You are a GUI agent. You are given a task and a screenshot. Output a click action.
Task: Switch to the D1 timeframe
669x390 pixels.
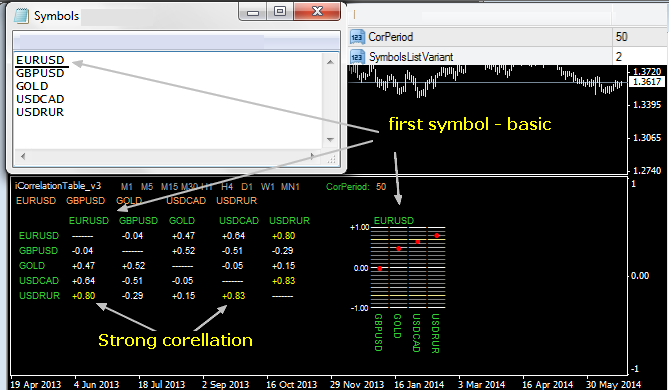pyautogui.click(x=247, y=187)
